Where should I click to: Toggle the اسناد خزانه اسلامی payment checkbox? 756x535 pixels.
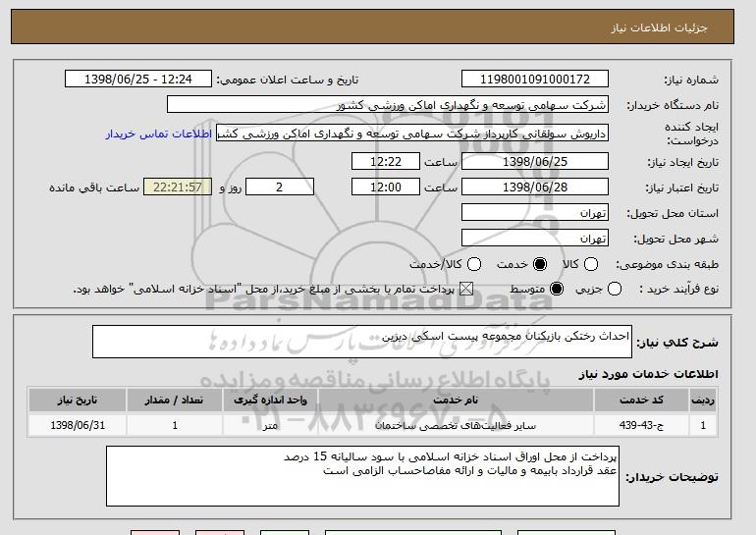[465, 290]
